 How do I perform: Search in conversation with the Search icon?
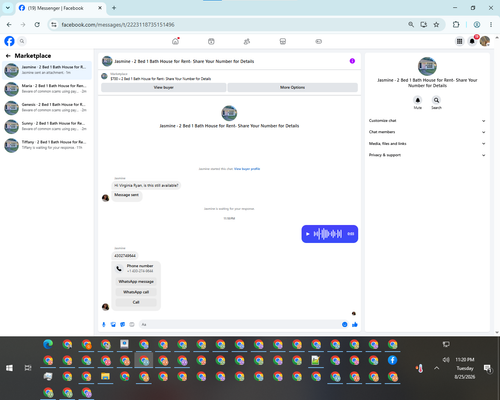[436, 100]
